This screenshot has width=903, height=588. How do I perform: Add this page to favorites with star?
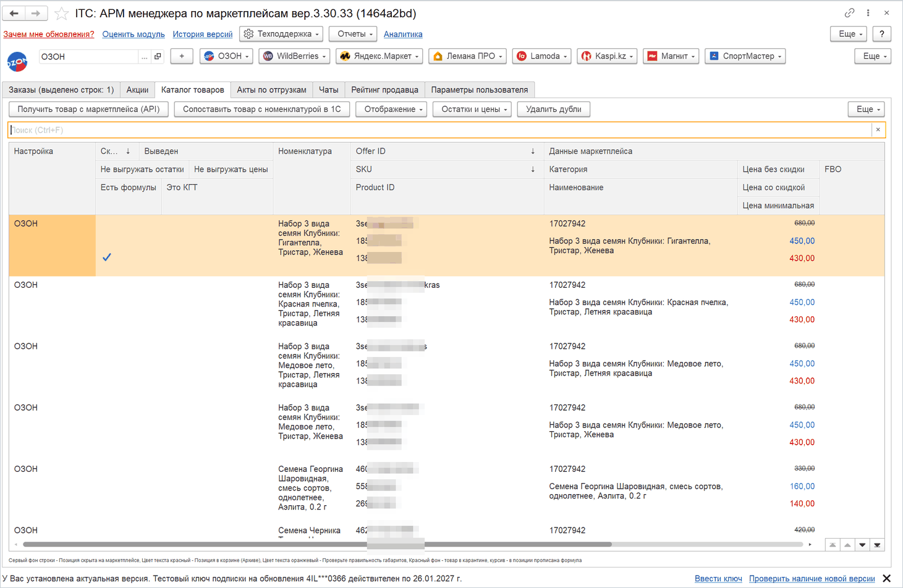pos(61,13)
